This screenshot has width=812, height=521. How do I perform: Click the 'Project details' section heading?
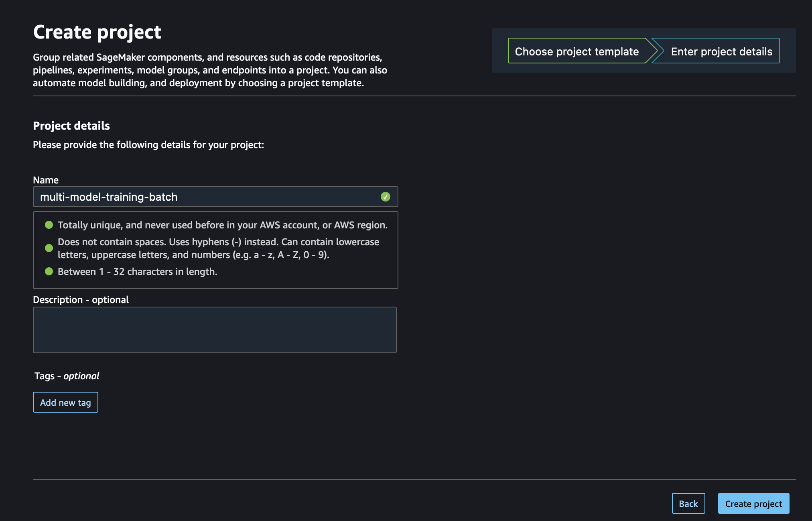[71, 126]
